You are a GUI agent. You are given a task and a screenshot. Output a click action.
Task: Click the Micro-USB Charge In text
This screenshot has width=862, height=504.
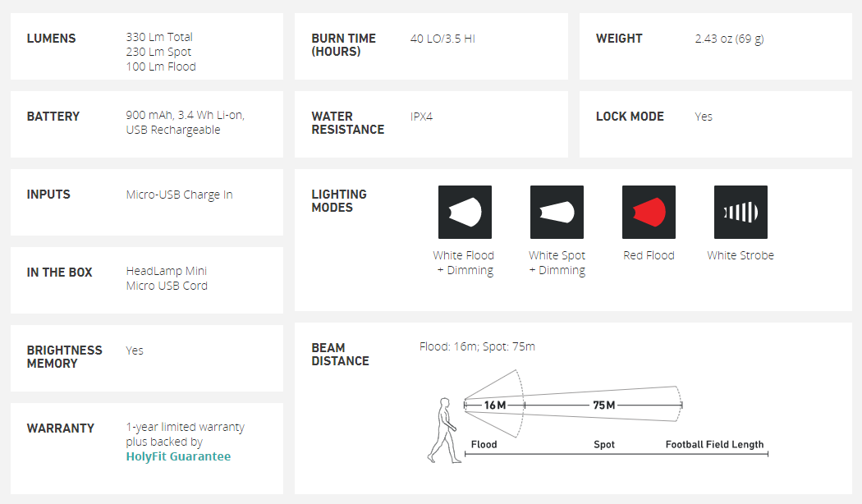click(x=179, y=195)
